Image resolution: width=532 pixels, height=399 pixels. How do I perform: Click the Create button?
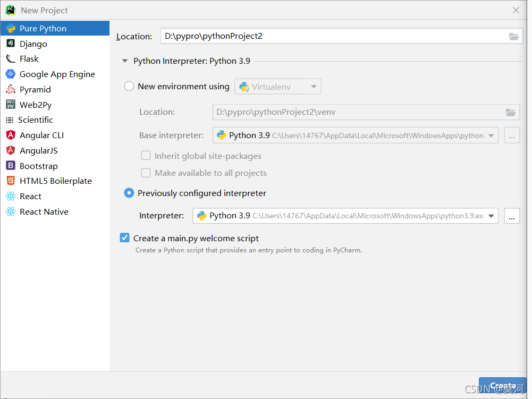[502, 386]
